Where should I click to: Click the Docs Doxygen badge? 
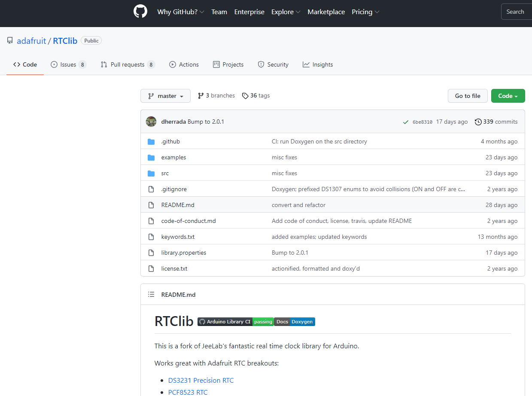pos(295,322)
